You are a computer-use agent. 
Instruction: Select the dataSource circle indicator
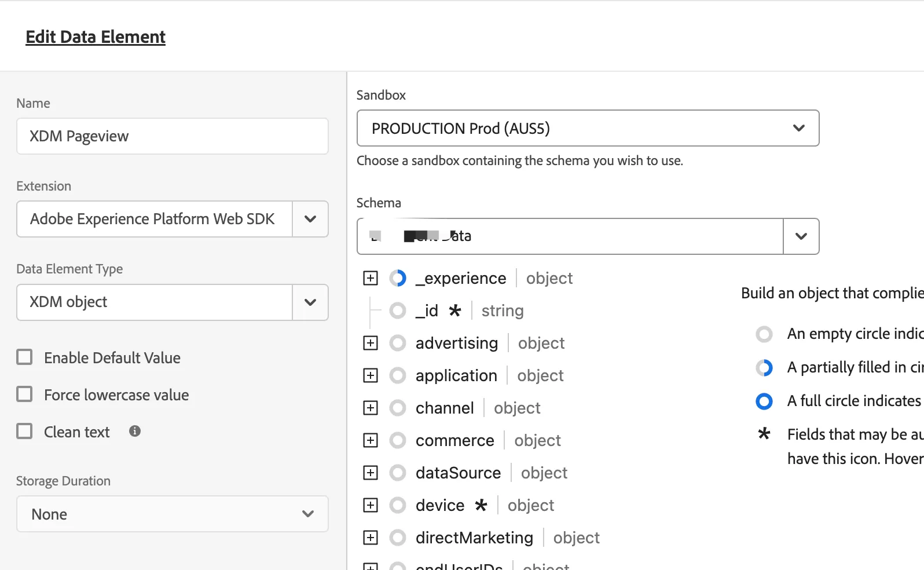point(398,473)
